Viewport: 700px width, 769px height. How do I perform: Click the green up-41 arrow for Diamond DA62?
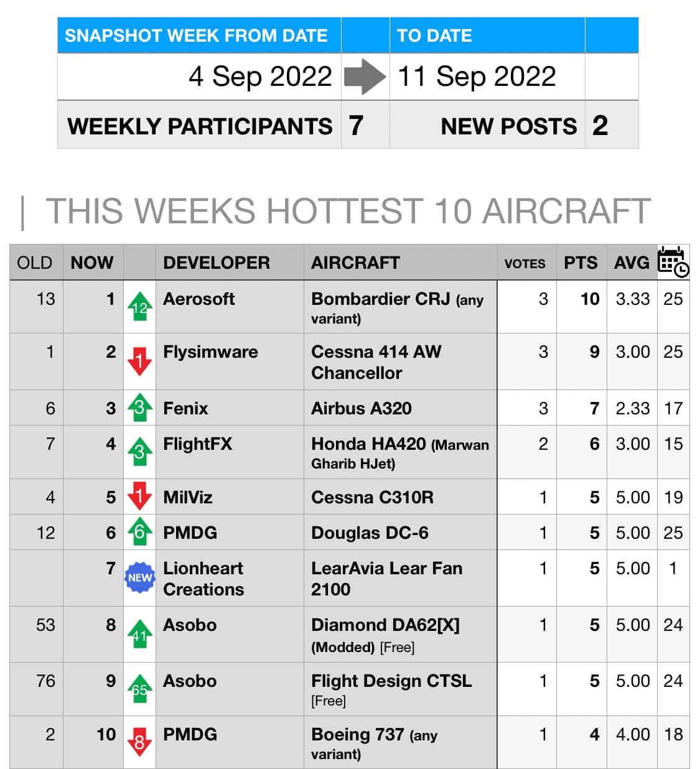(139, 633)
